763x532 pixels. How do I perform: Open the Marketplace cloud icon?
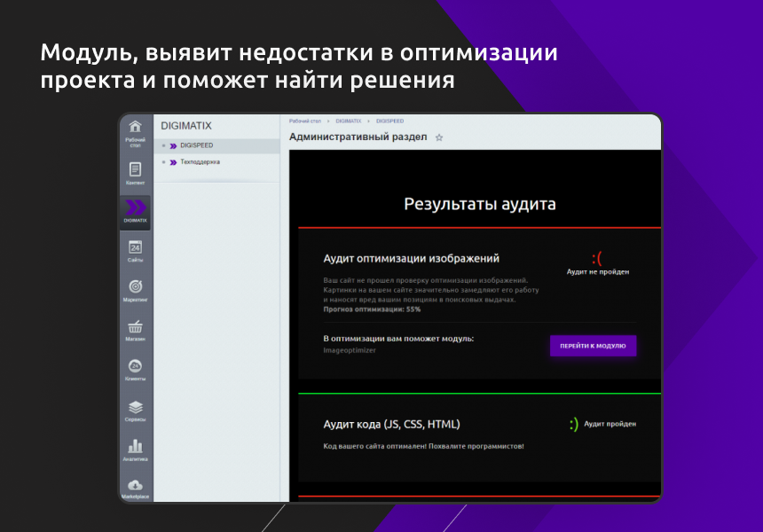tap(135, 486)
